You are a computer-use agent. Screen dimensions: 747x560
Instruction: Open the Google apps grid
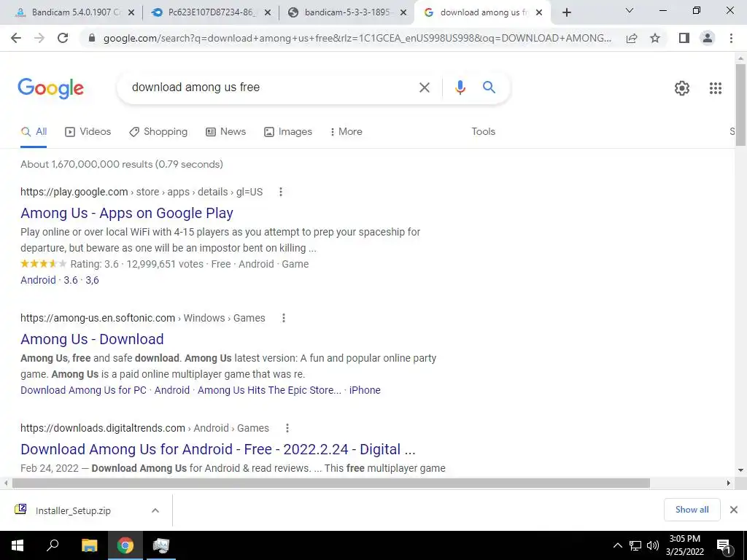[715, 88]
